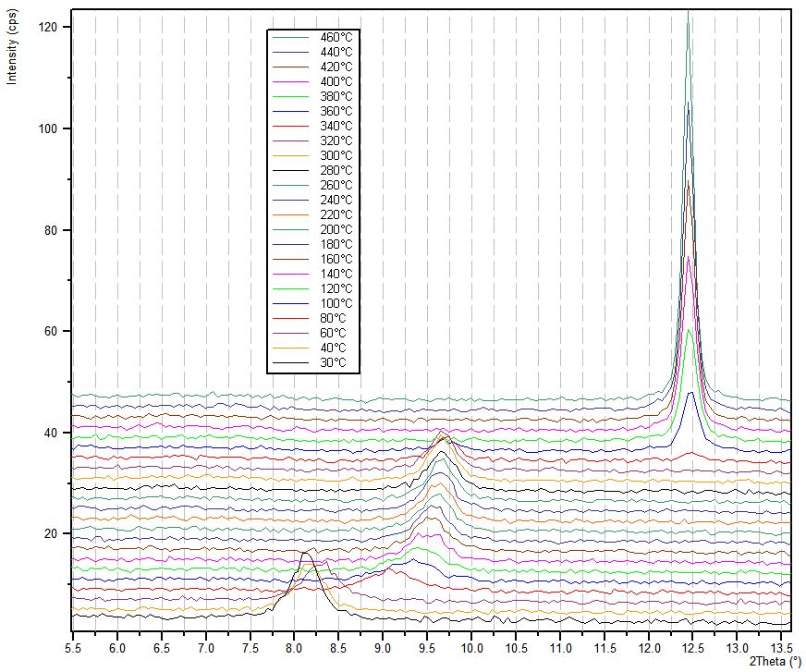
Task: Click the 2Theta (°) axis title
Action: 775,663
